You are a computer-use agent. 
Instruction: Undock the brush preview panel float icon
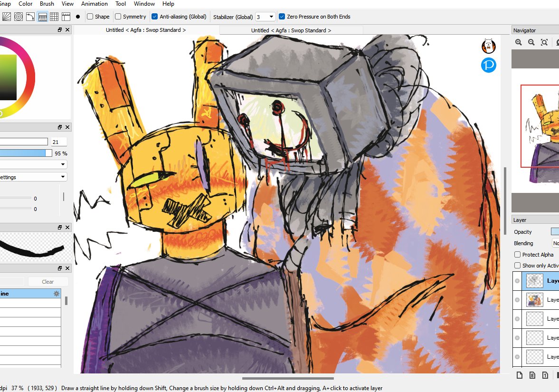[x=60, y=227]
